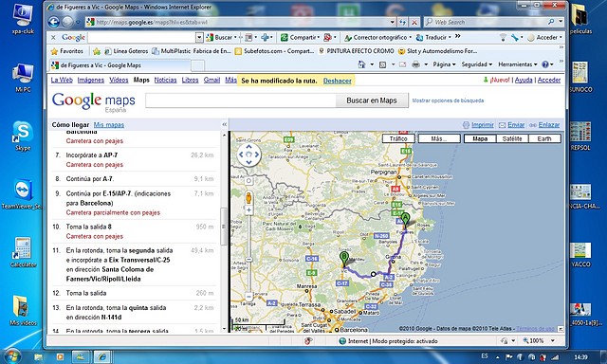The width and height of the screenshot is (607, 364).
Task: Click the blue plus icon in Google toolbar
Action: point(265,38)
